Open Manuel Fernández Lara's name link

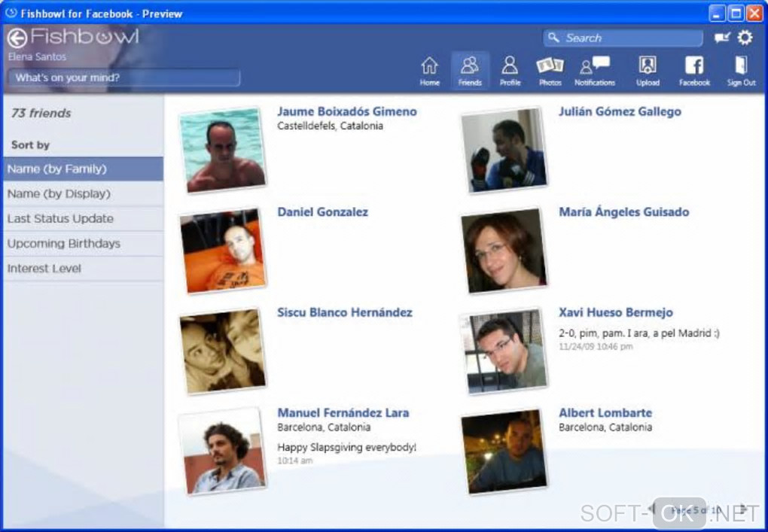[343, 412]
